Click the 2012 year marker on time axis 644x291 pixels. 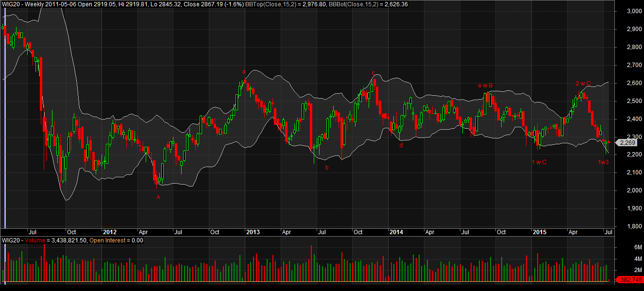click(110, 232)
